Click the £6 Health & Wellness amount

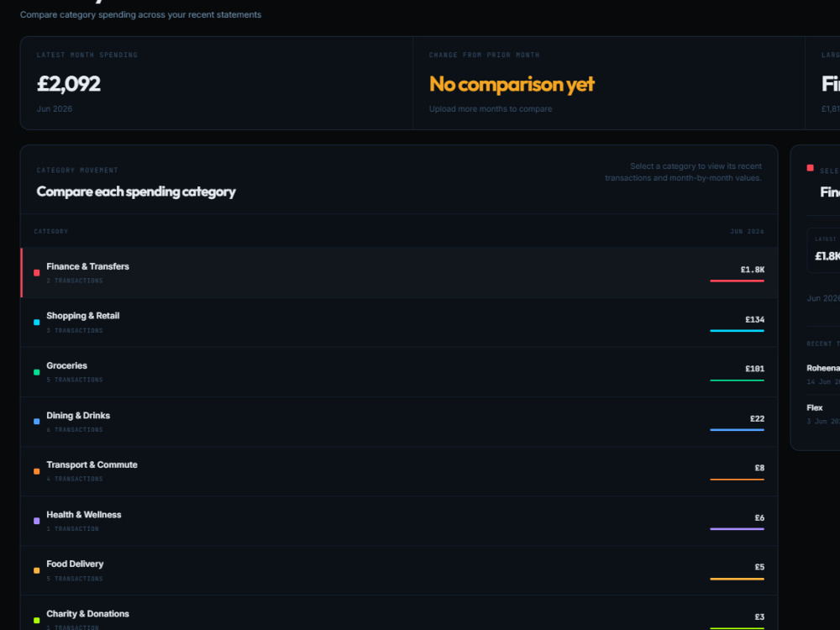(759, 517)
